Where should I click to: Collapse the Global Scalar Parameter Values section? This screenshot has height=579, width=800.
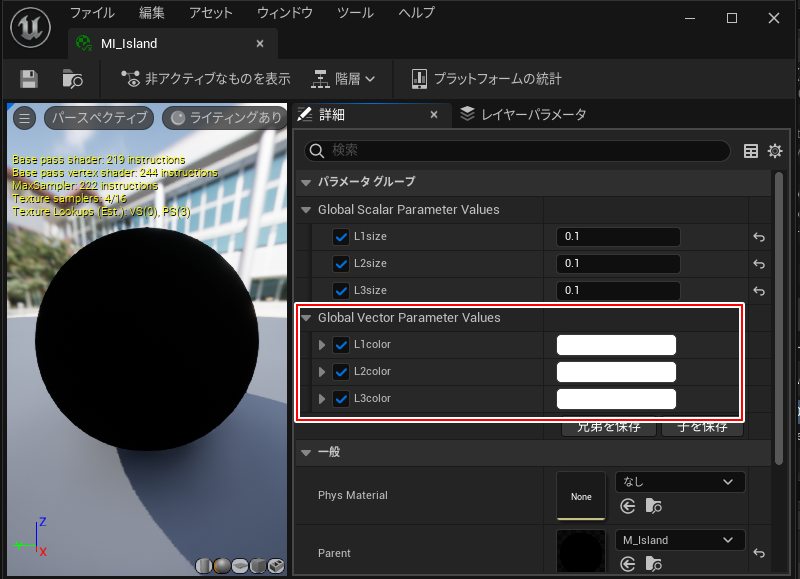coord(307,210)
